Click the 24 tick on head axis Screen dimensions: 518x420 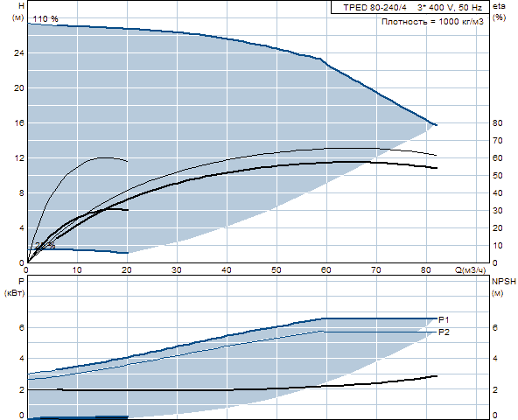19,52
